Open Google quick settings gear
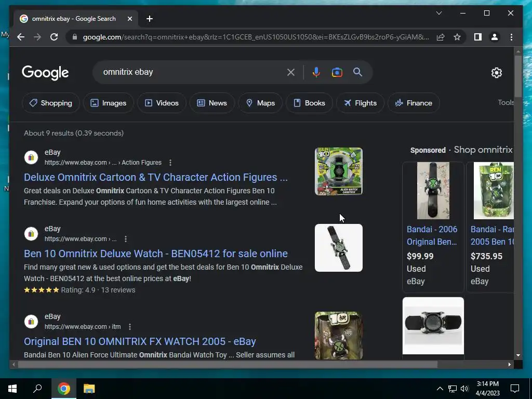This screenshot has width=532, height=399. pos(496,73)
